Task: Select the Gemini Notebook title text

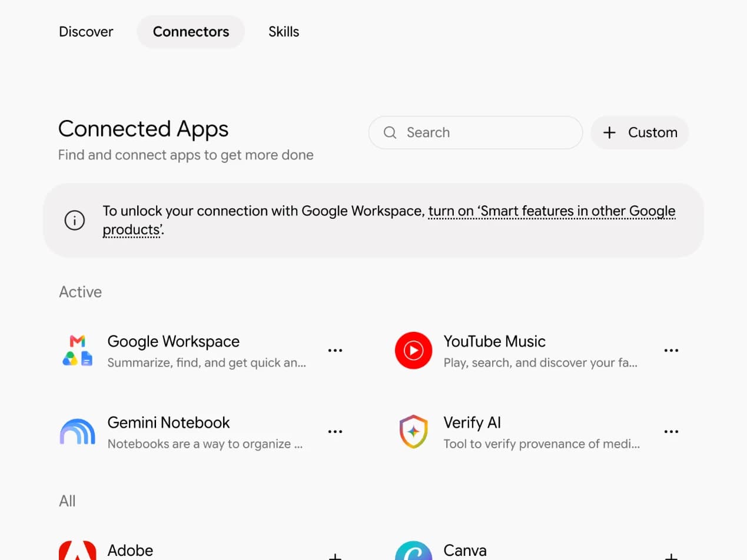Action: (x=169, y=423)
